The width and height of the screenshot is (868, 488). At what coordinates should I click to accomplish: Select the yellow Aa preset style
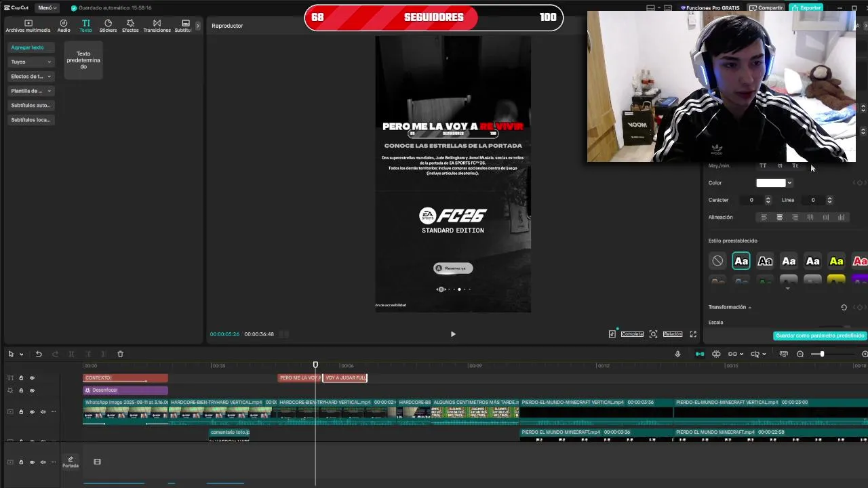click(x=836, y=261)
